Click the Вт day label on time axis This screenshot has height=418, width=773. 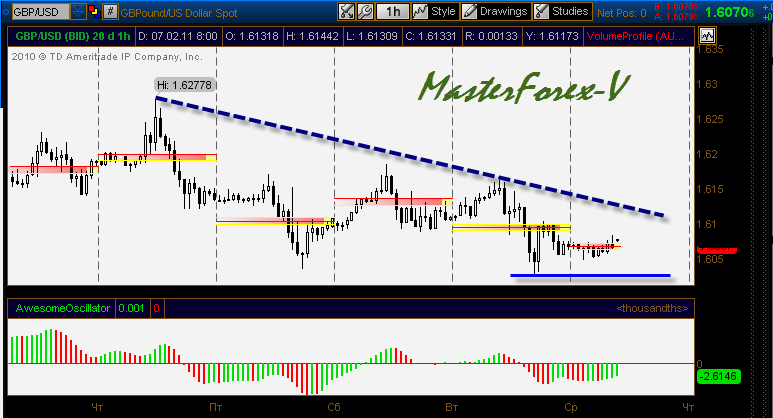pyautogui.click(x=452, y=407)
